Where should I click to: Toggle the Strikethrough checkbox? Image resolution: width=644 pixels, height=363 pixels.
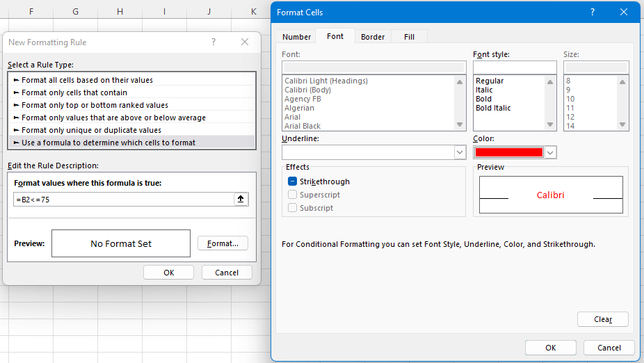292,181
